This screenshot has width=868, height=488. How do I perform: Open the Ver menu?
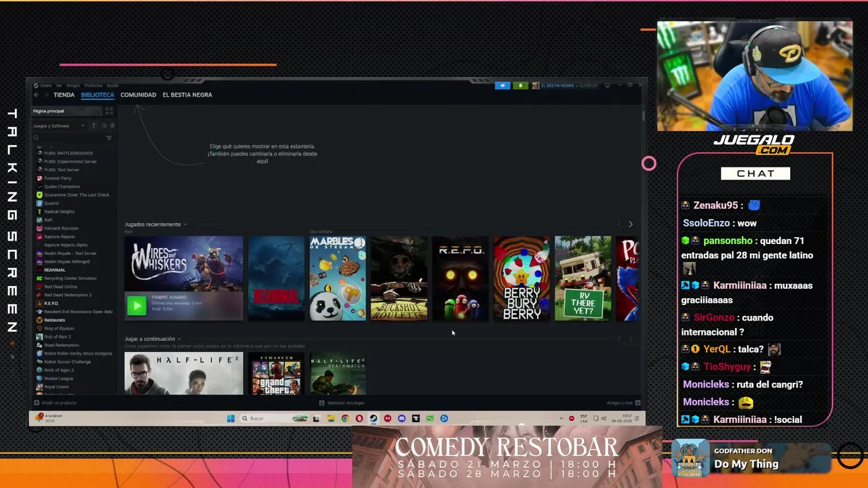pyautogui.click(x=59, y=85)
